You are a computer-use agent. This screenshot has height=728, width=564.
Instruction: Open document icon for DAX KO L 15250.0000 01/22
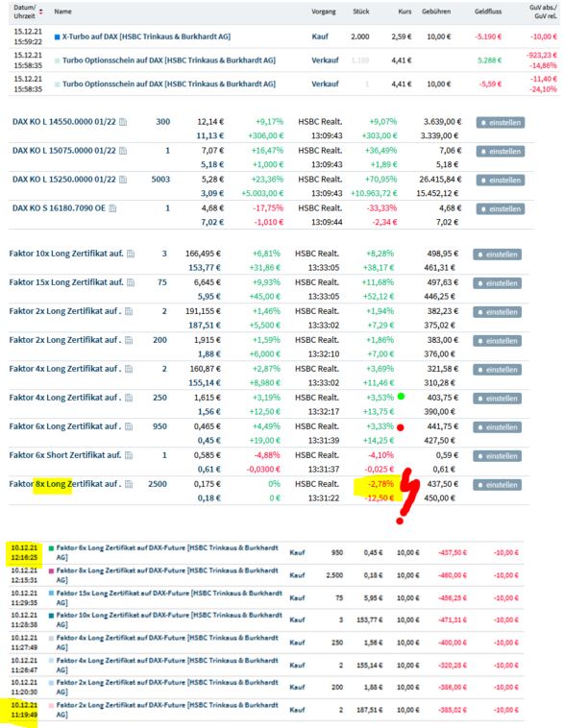click(x=123, y=180)
